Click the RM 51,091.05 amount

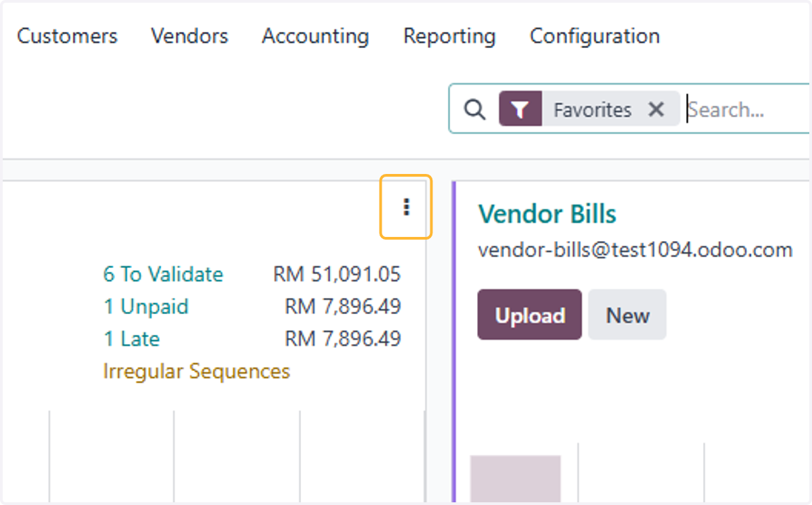tap(337, 274)
